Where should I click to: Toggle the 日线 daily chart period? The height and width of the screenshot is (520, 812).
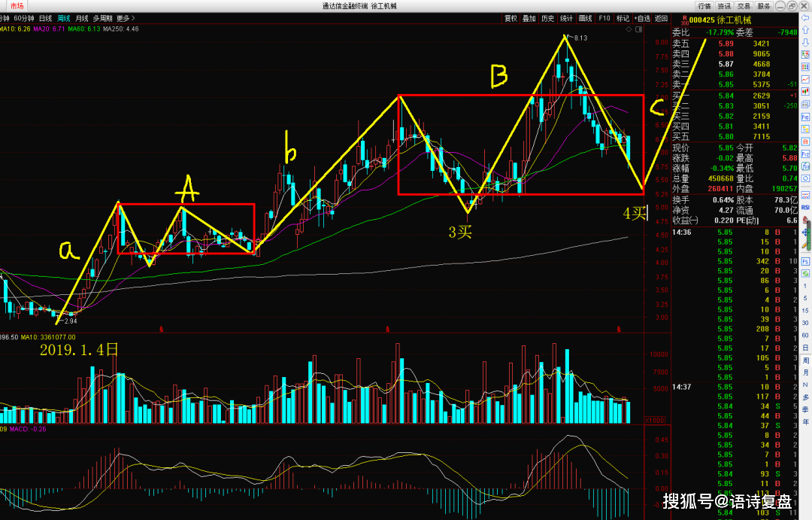(x=46, y=19)
